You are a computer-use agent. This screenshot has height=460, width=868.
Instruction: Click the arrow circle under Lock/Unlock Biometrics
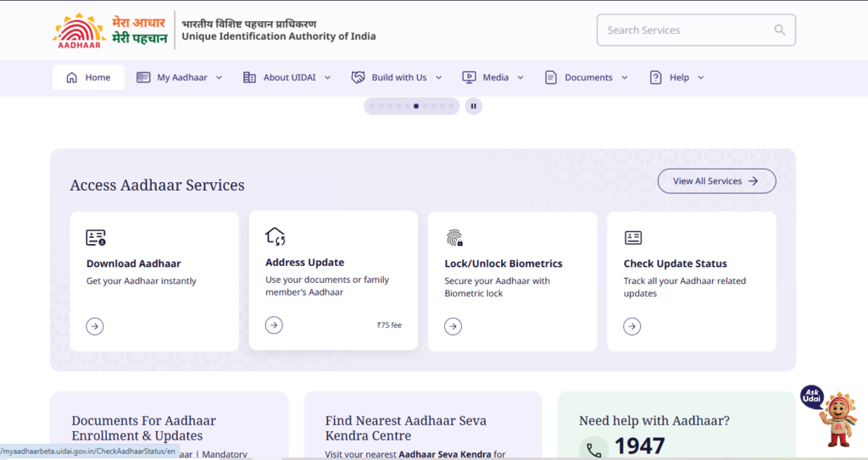coord(453,326)
